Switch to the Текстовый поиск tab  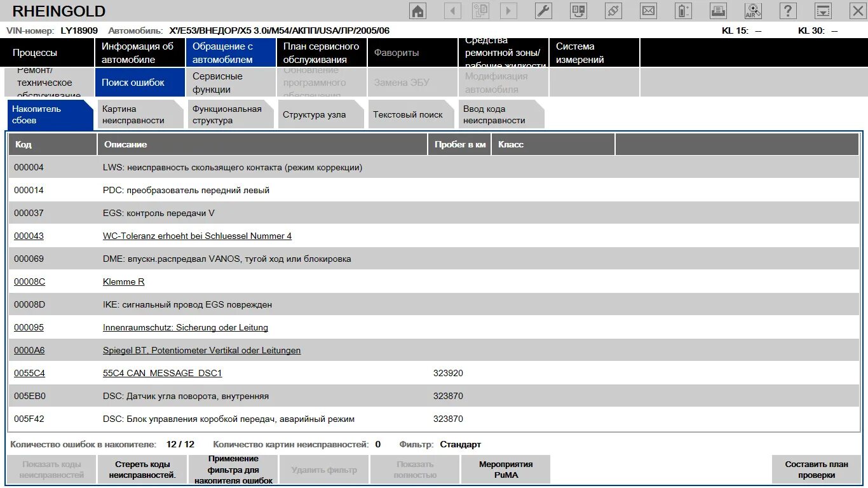pos(412,114)
